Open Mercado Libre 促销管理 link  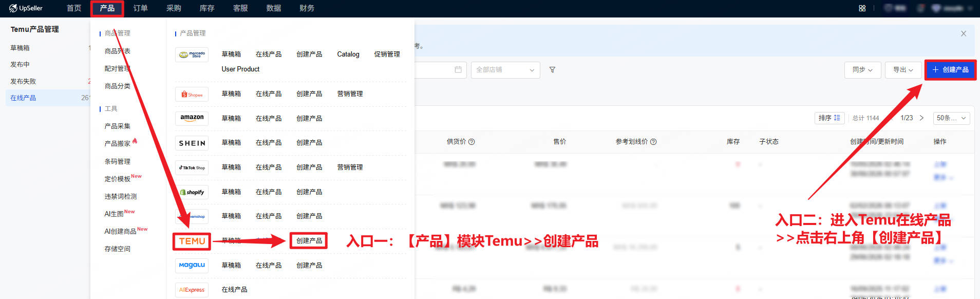pos(387,54)
